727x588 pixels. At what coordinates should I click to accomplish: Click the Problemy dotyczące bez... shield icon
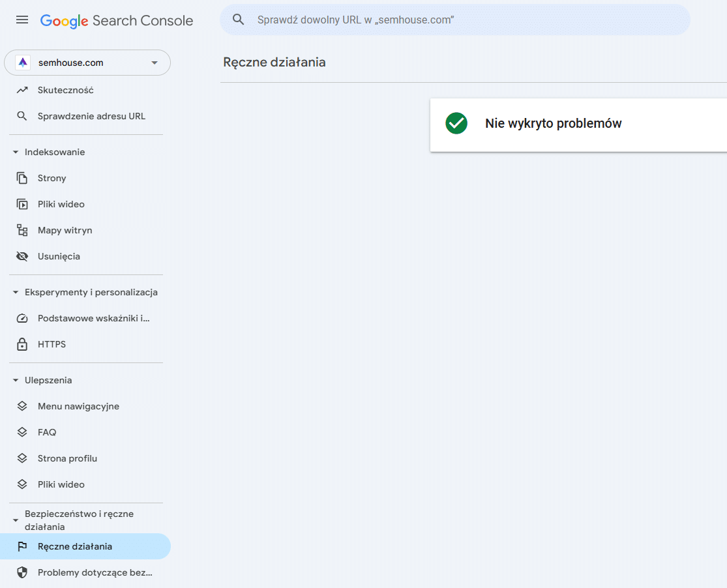[x=22, y=572]
